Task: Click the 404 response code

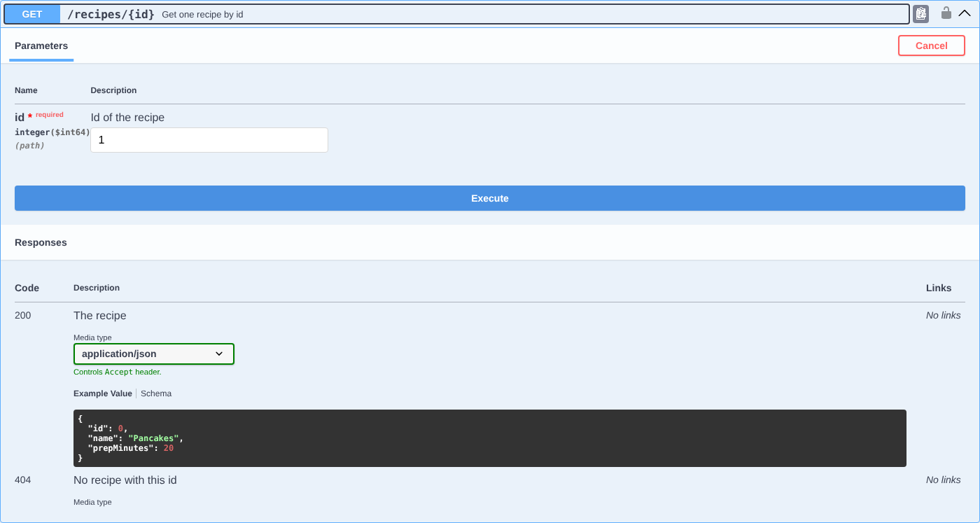Action: tap(23, 480)
